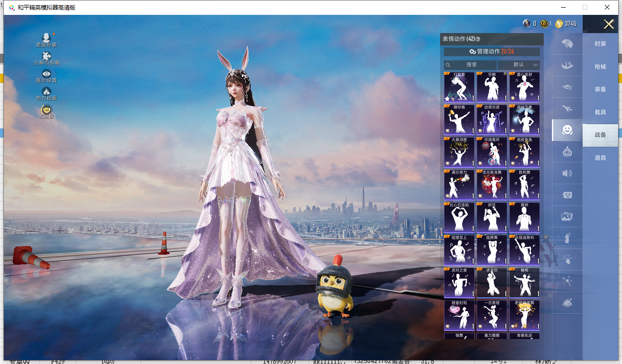Switch to the 枪械 tab
Viewport: 622px width, 364px height.
point(600,67)
